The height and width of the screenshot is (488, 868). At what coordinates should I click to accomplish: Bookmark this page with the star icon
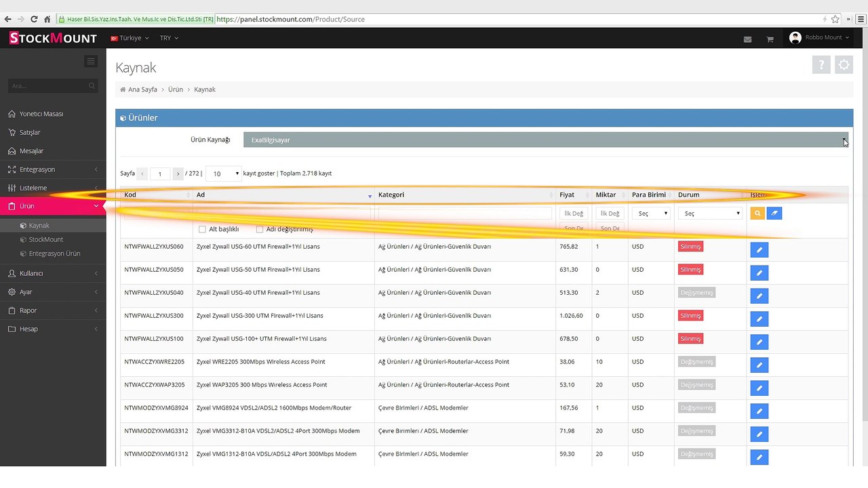click(x=835, y=19)
